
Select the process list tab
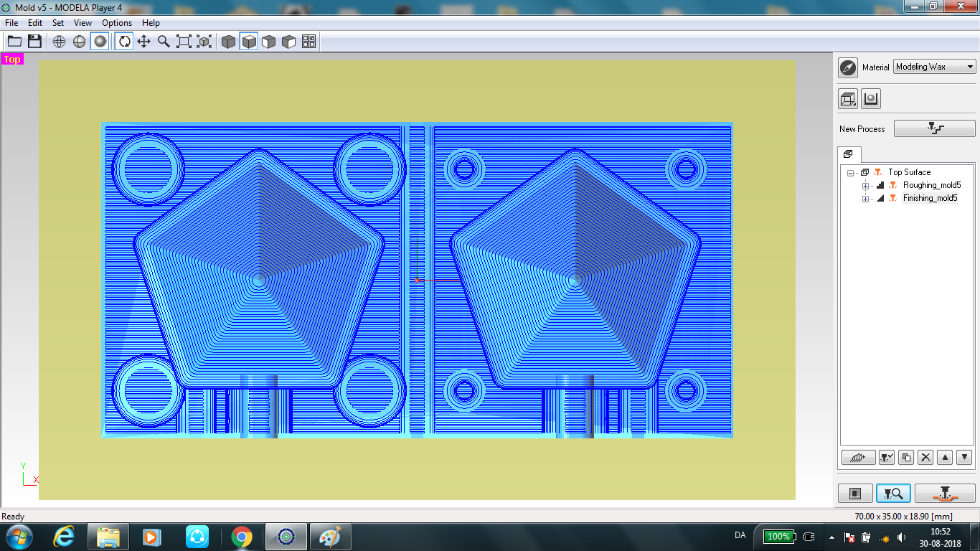[848, 154]
